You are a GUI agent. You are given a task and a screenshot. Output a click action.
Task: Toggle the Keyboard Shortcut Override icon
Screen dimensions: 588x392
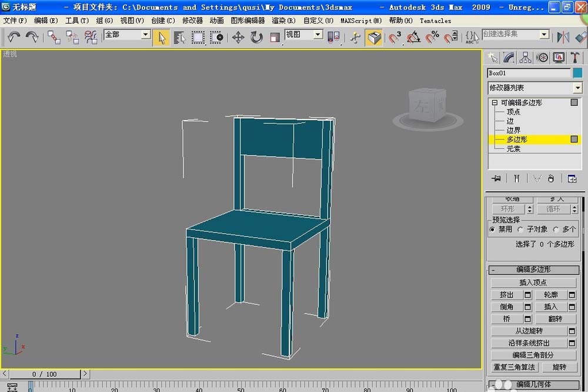click(374, 38)
